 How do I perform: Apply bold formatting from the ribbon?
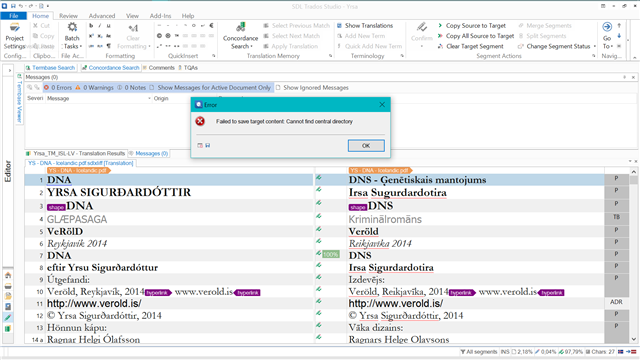[91, 25]
